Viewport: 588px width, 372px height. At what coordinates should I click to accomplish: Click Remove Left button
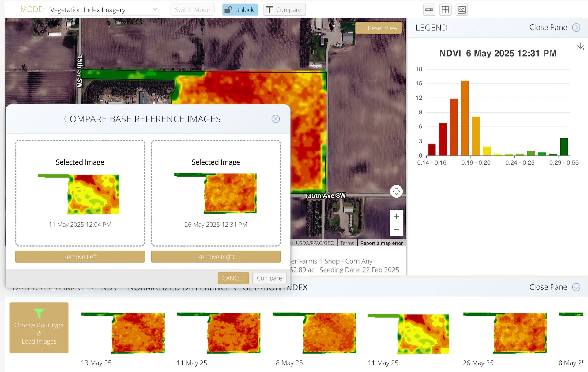point(80,257)
